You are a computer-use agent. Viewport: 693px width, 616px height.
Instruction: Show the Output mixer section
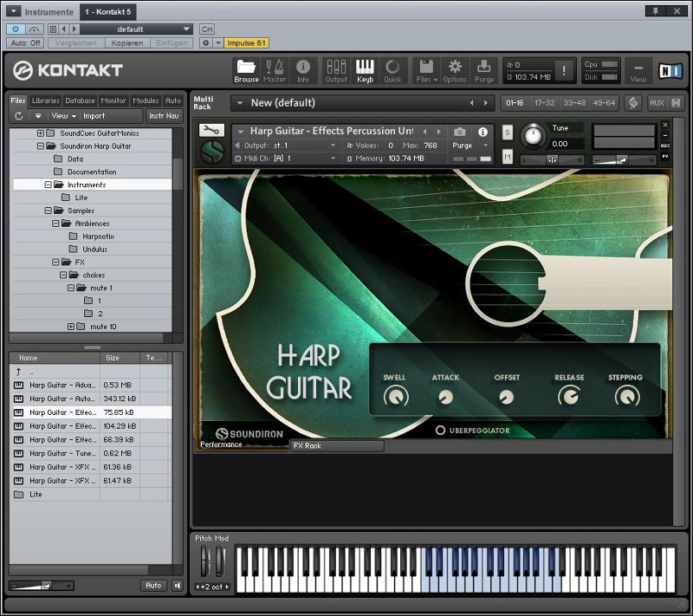pyautogui.click(x=336, y=71)
